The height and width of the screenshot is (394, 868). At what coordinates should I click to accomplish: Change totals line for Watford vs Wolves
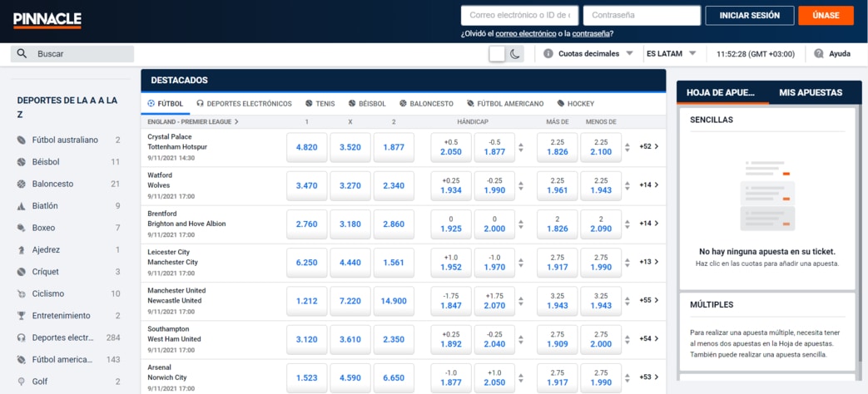coord(627,185)
